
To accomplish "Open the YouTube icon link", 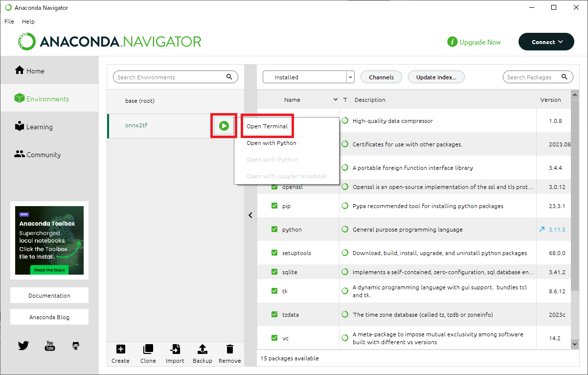I will (50, 346).
